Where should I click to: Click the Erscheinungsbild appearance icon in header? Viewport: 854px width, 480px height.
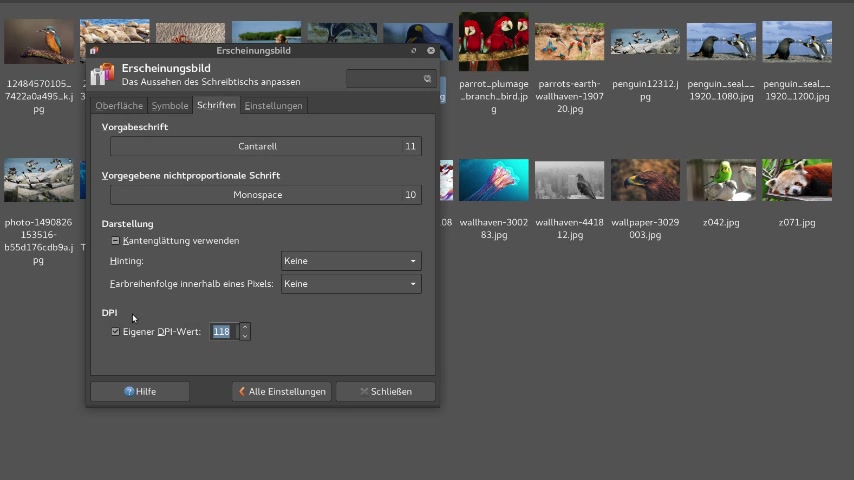[102, 75]
